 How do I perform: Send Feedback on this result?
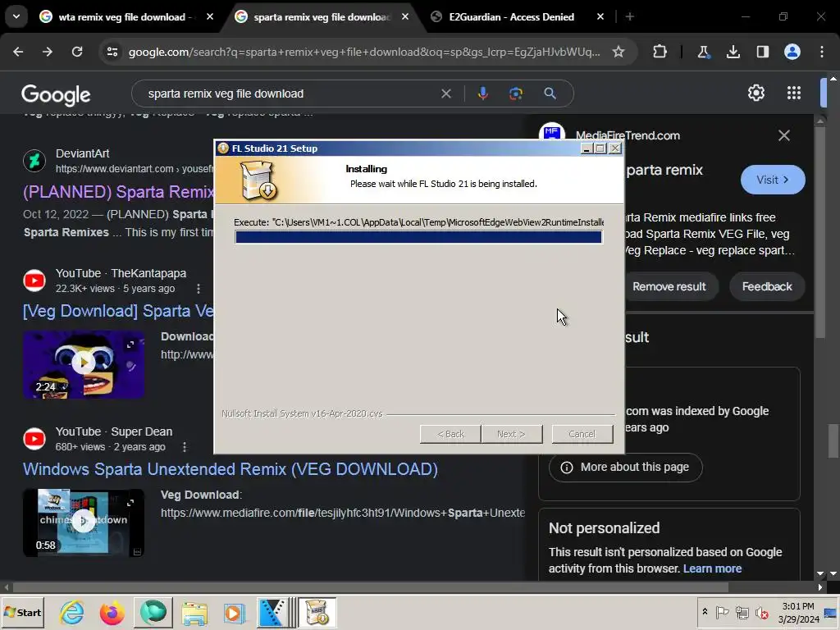[x=767, y=286]
